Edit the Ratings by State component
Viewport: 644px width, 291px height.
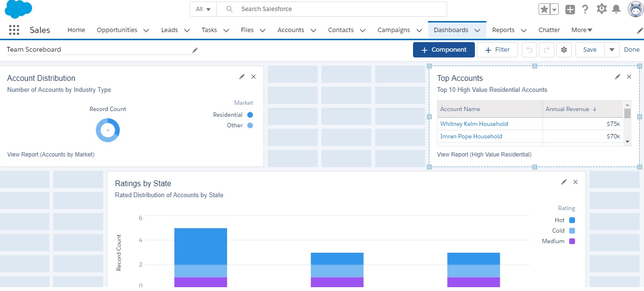pyautogui.click(x=564, y=182)
